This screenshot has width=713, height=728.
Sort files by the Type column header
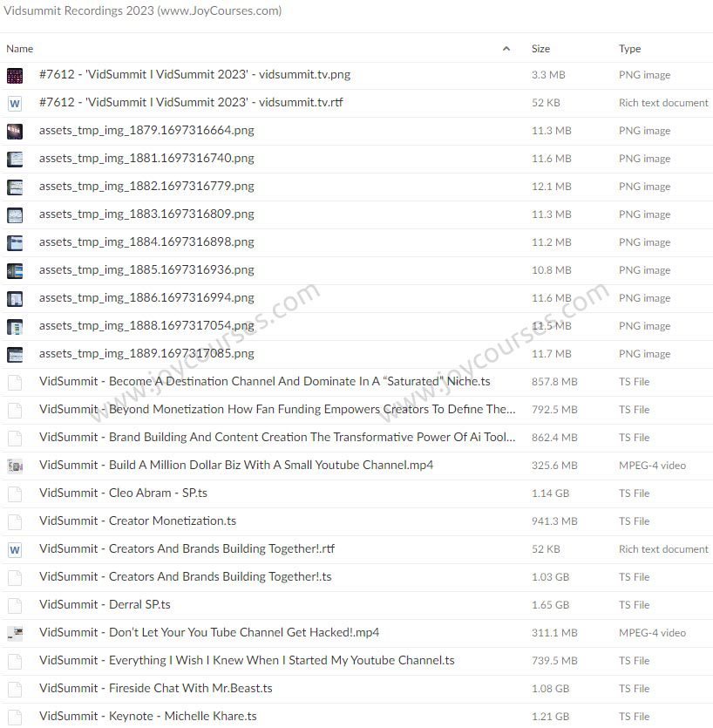coord(629,49)
